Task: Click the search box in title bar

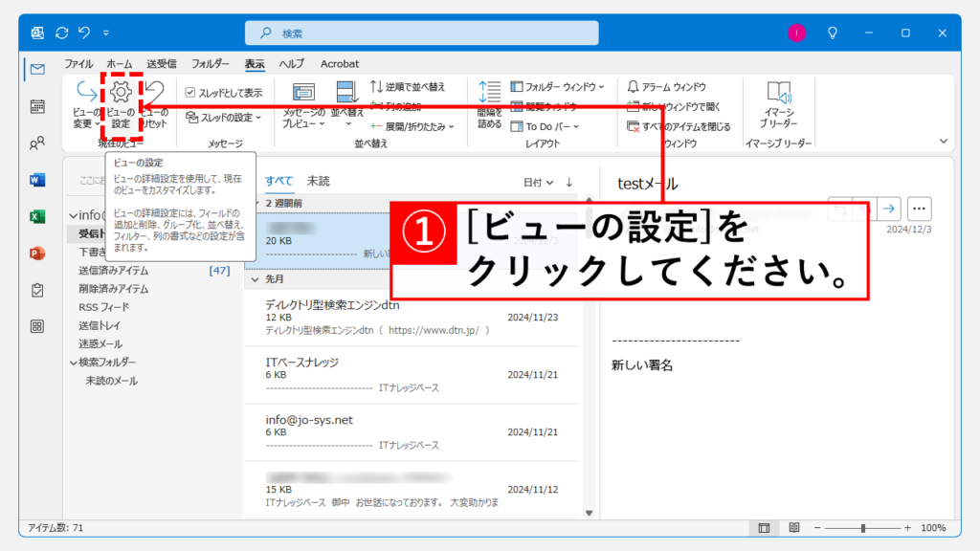Action: 421,33
